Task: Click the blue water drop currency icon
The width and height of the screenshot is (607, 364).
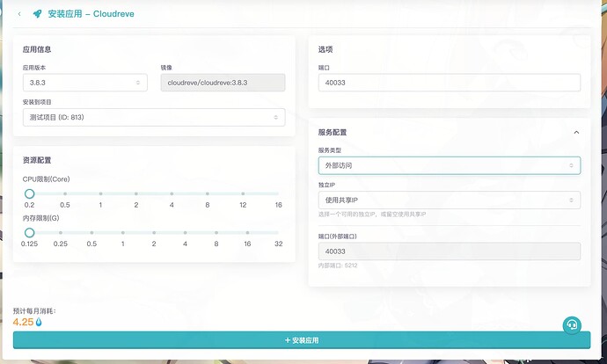Action: click(39, 322)
